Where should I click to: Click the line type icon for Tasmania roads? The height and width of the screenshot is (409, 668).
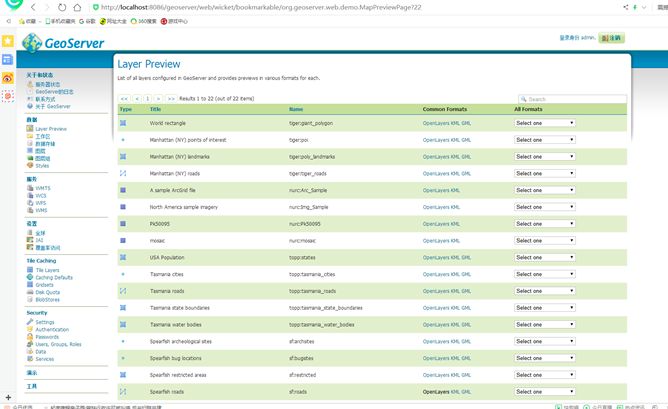pos(123,291)
